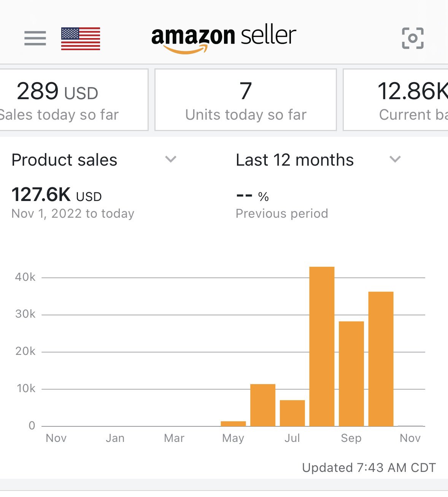Tap the May sales bar
The height and width of the screenshot is (497, 448).
click(233, 423)
